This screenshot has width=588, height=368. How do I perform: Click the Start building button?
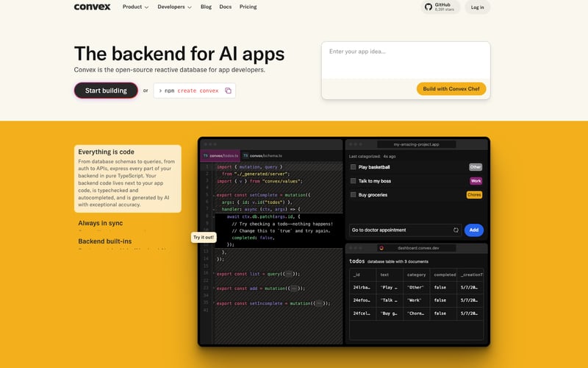(x=106, y=91)
